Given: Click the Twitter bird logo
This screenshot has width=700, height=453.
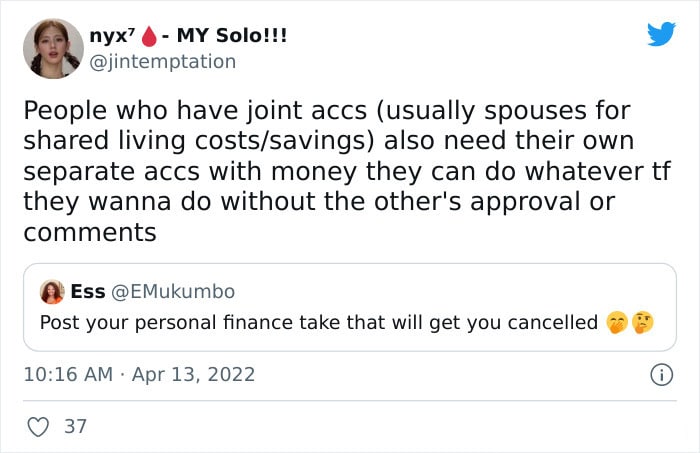Looking at the screenshot, I should pyautogui.click(x=661, y=33).
